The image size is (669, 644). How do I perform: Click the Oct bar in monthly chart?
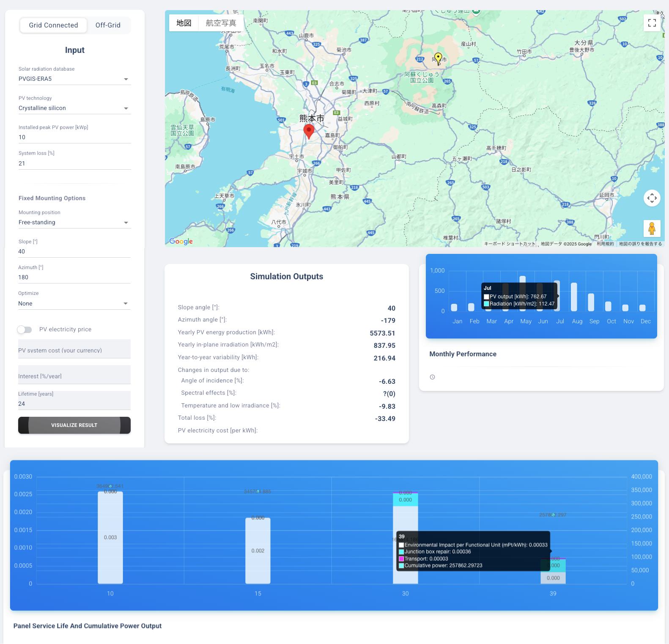[x=608, y=306]
